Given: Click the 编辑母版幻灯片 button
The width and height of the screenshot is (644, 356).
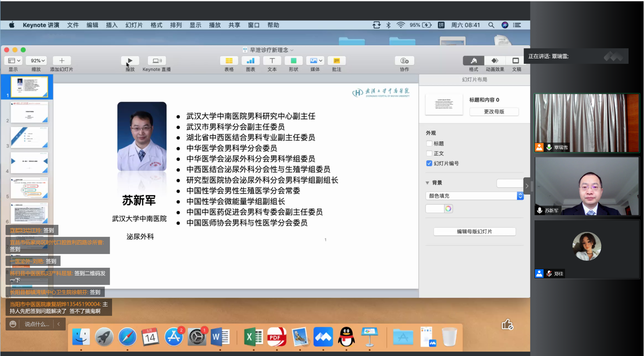Looking at the screenshot, I should 474,232.
